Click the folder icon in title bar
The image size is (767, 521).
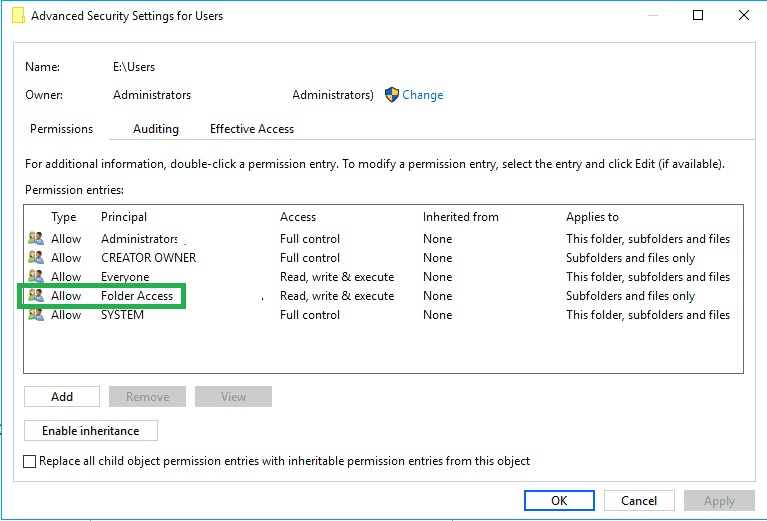(18, 15)
